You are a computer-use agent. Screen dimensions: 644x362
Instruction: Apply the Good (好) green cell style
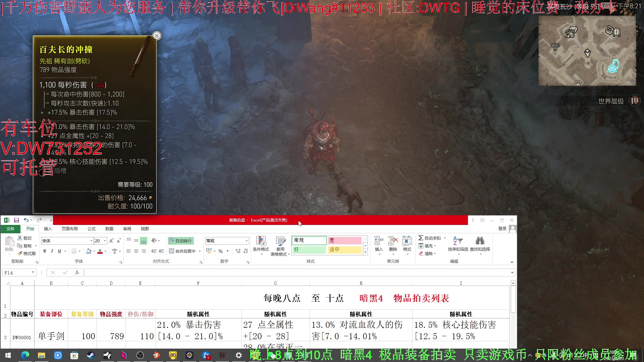309,250
